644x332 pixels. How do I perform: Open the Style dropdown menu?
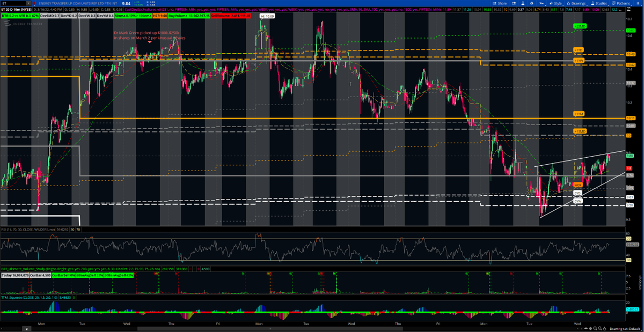pos(555,3)
